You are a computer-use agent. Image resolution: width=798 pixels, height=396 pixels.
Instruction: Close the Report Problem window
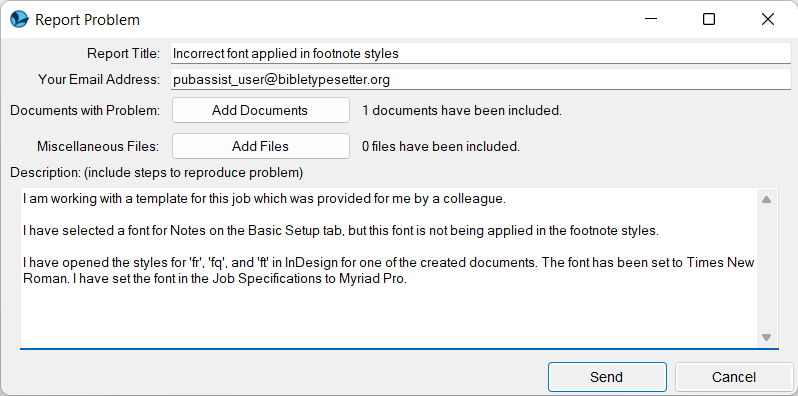[767, 19]
